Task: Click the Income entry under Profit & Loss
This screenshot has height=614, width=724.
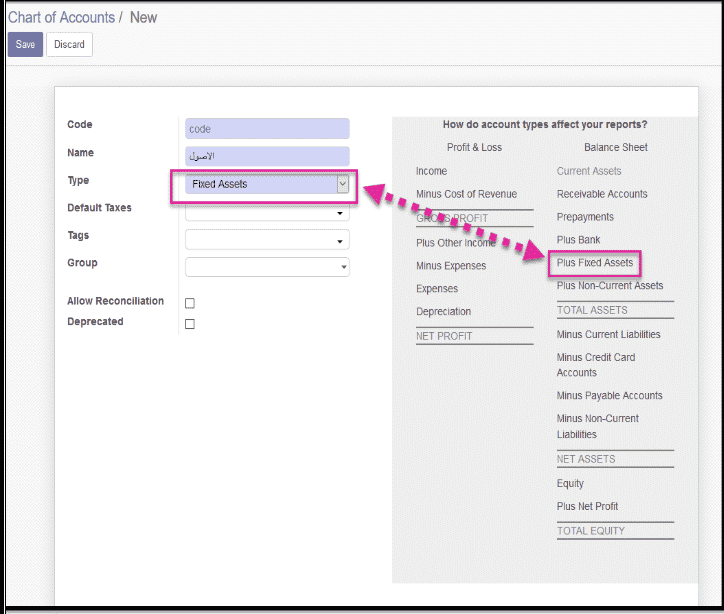Action: tap(431, 171)
